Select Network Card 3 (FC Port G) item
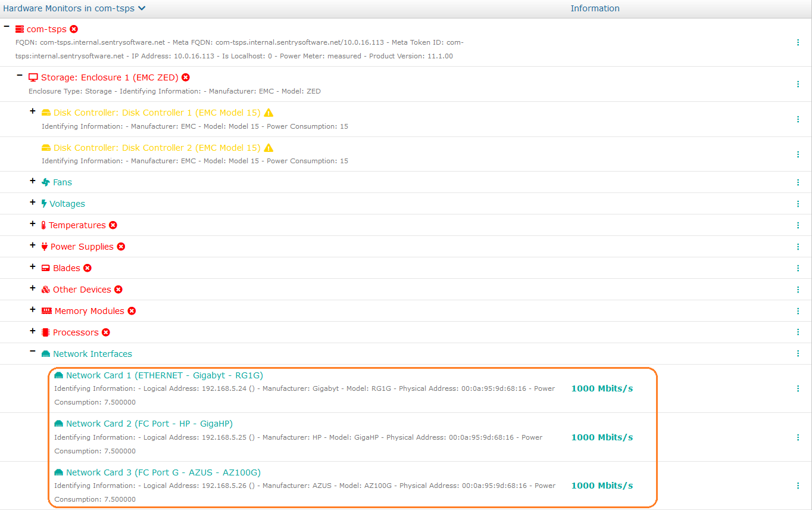812x510 pixels. (163, 472)
